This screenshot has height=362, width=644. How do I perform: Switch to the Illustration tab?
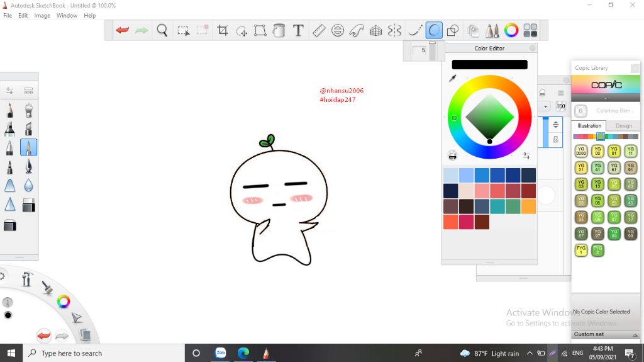pyautogui.click(x=589, y=126)
